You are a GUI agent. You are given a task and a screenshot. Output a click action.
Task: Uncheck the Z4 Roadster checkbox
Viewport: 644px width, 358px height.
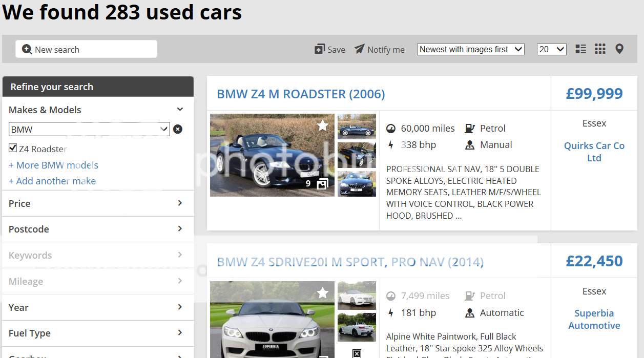pos(13,149)
